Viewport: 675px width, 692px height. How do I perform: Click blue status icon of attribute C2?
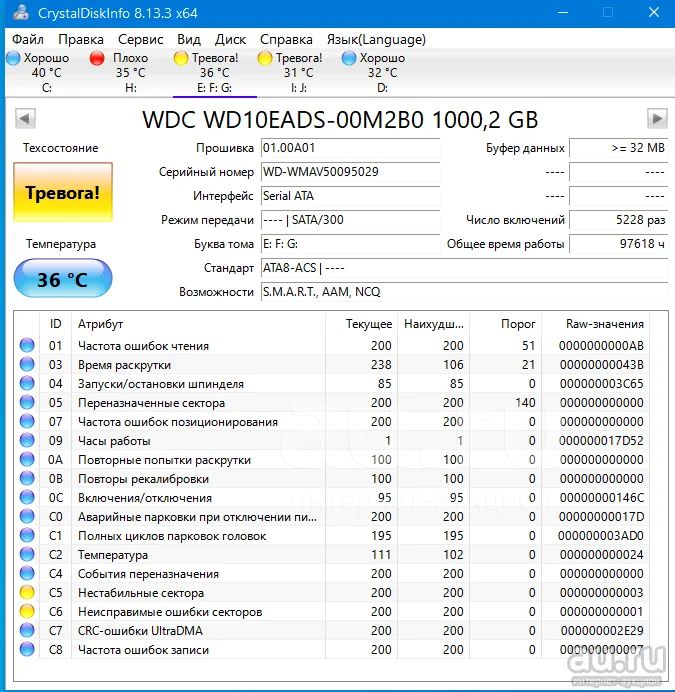pos(27,554)
